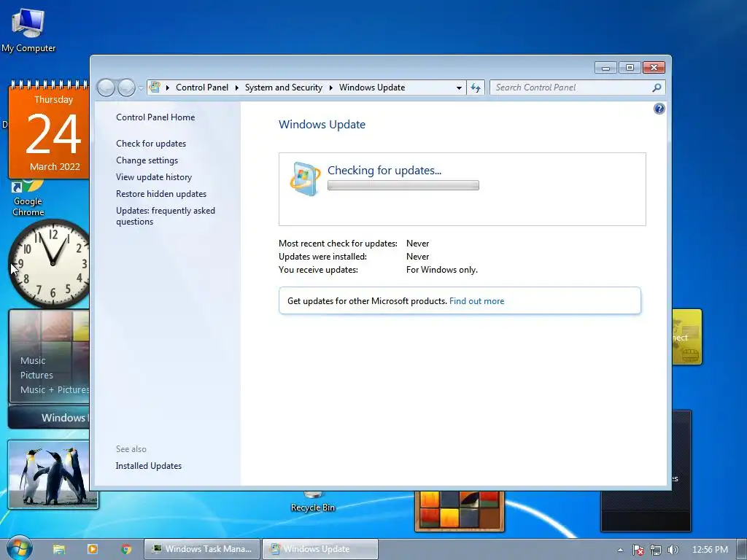Click the Forward navigation button

[126, 87]
